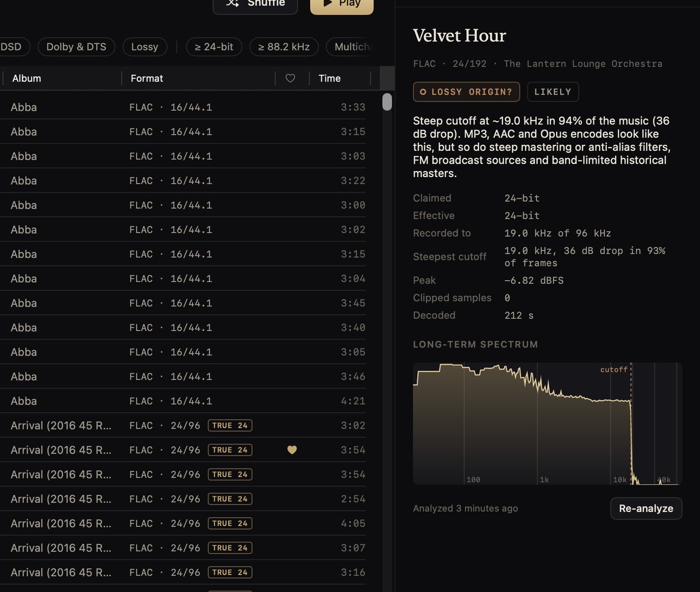This screenshot has width=700, height=592.
Task: Click the long-term spectrum chart
Action: click(x=548, y=424)
